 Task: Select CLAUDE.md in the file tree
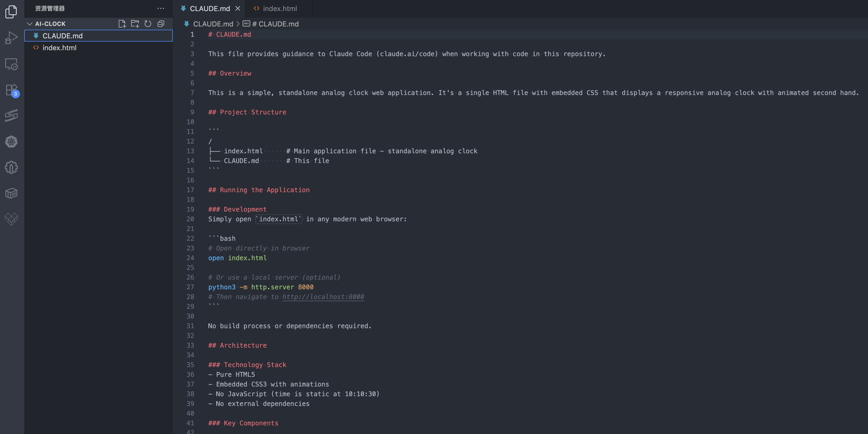tap(62, 36)
